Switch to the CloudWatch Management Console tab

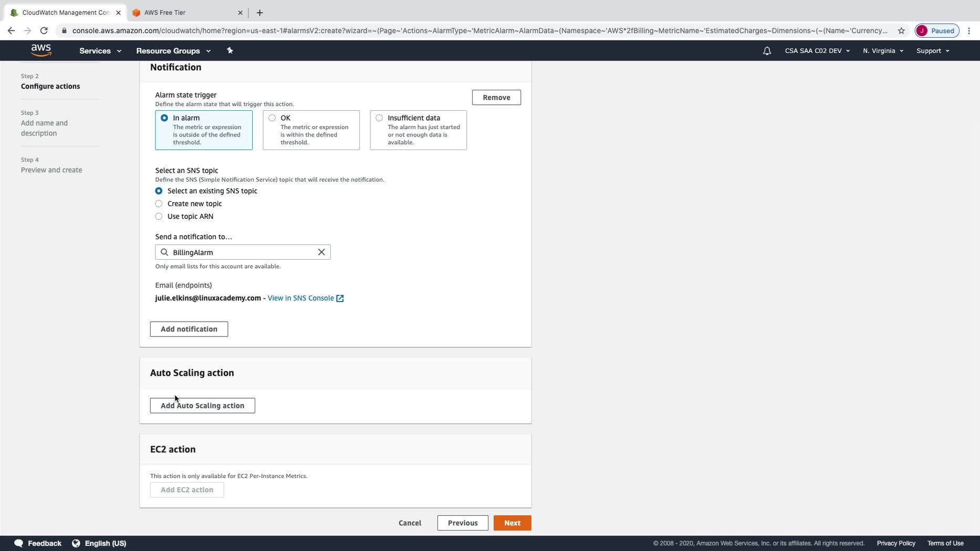tap(65, 13)
